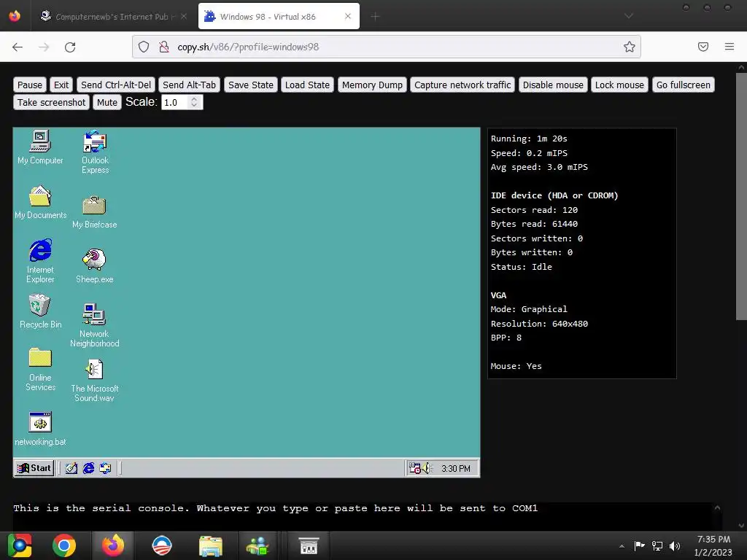Viewport: 747px width, 560px height.
Task: Click Outlook Express quick launch icon
Action: pyautogui.click(x=105, y=468)
